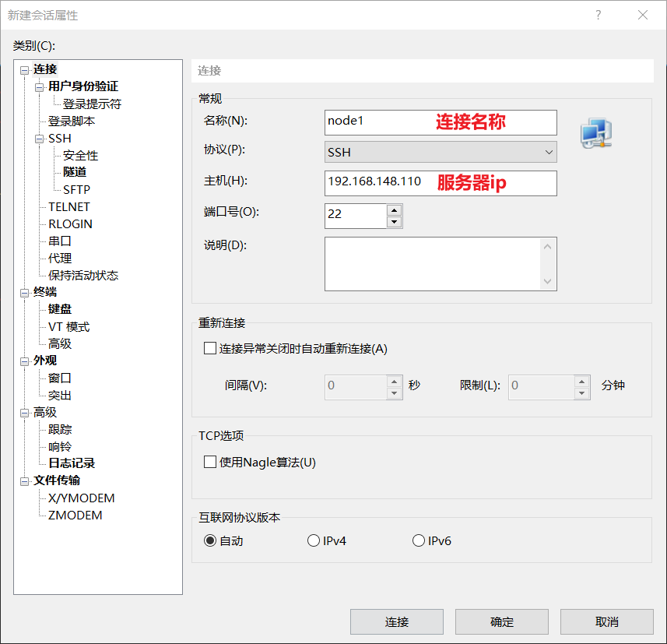Click the 端口号 input field

(x=356, y=216)
